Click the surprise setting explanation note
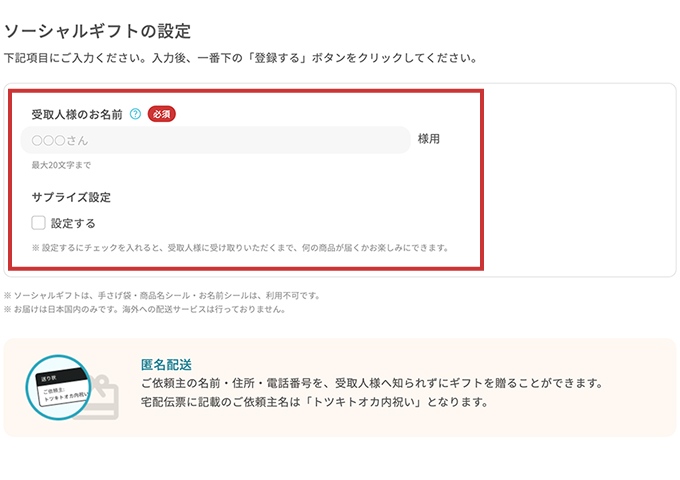Screen dimensions: 680x480 240,247
